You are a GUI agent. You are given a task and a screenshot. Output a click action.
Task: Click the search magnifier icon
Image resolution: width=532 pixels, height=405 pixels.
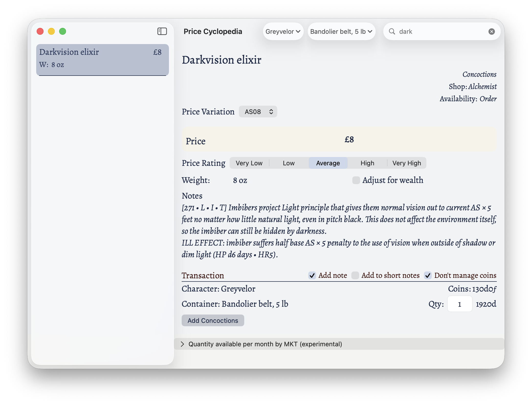(392, 31)
